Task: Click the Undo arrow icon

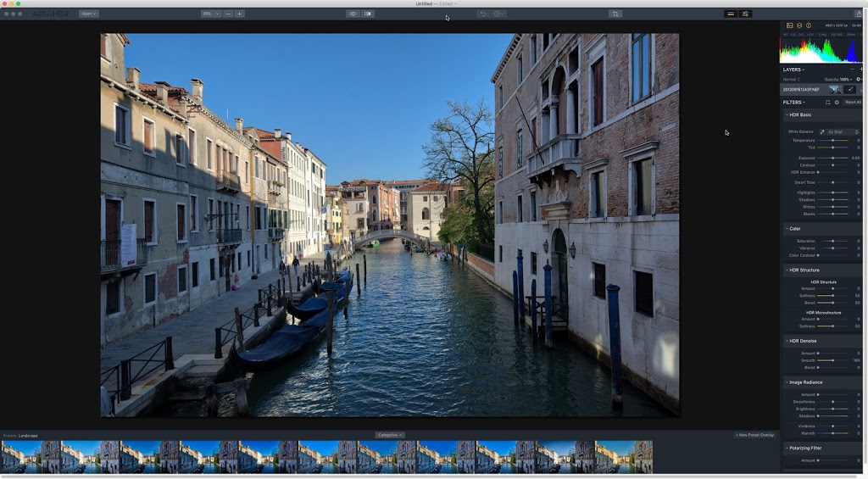Action: [481, 14]
